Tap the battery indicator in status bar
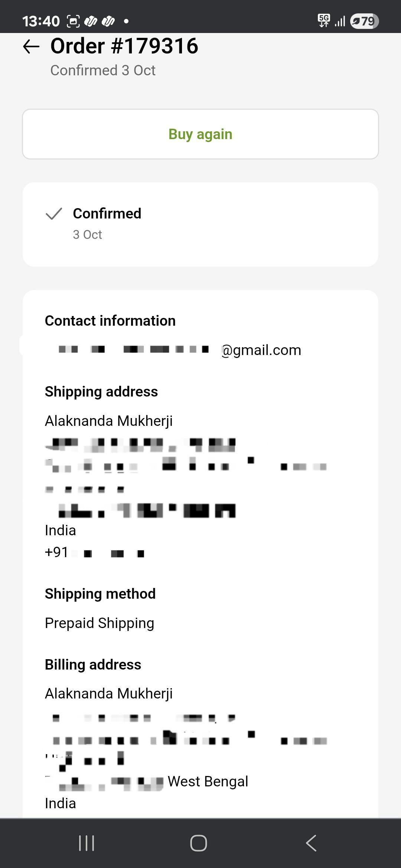 (x=364, y=21)
